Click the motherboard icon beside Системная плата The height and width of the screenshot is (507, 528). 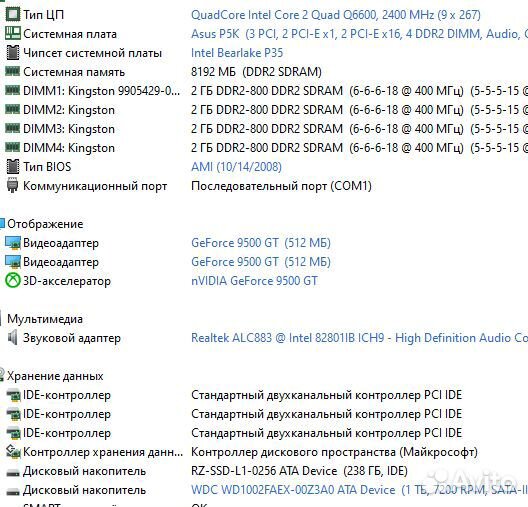(x=13, y=33)
